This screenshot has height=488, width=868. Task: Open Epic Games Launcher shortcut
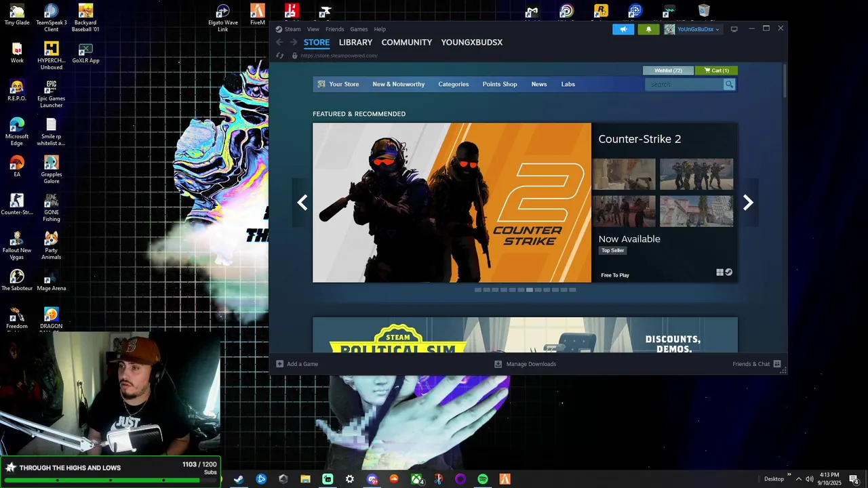tap(52, 94)
